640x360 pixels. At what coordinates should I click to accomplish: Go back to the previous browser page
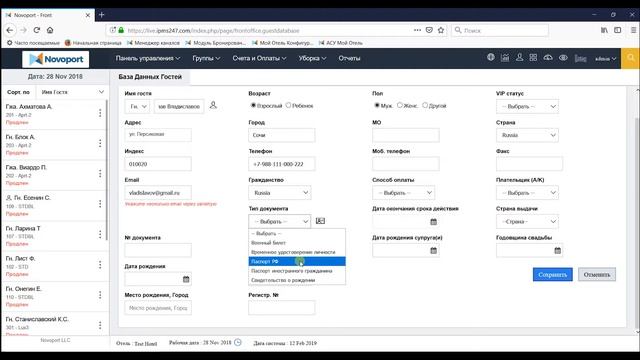tap(10, 30)
